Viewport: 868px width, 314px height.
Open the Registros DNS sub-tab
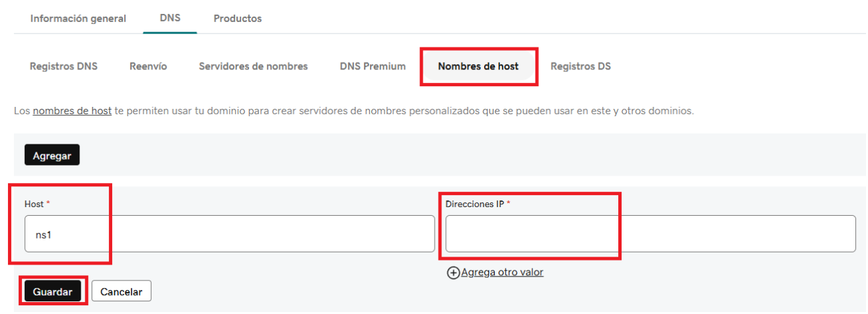[x=63, y=66]
